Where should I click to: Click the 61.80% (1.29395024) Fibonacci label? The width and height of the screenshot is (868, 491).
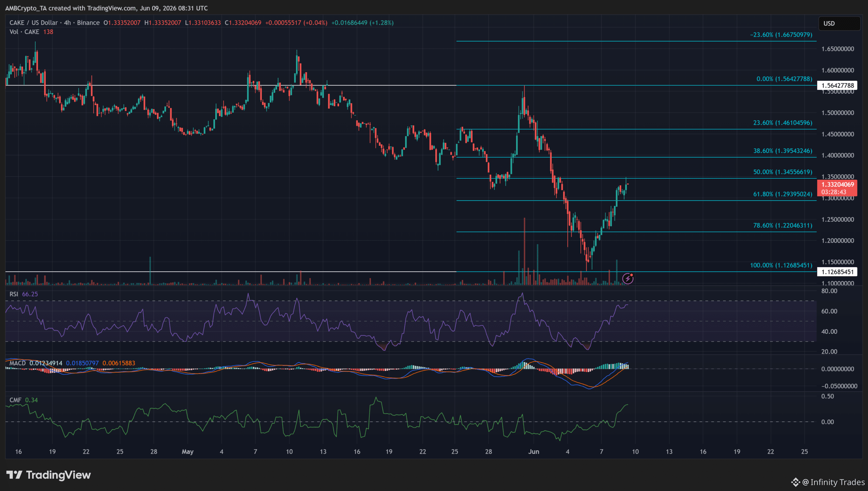(x=783, y=194)
